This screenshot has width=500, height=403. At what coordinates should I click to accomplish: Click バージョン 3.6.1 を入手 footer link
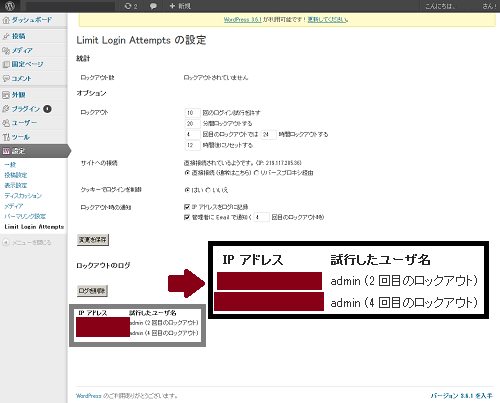point(461,396)
